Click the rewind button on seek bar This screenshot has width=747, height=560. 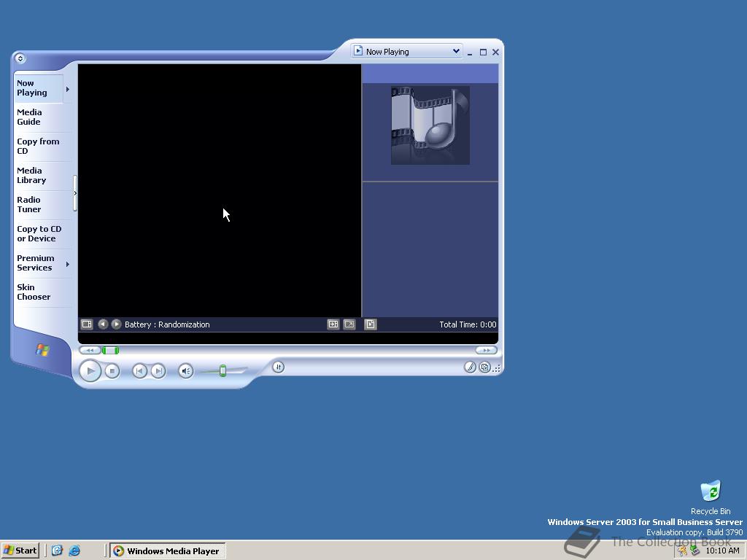[90, 351]
